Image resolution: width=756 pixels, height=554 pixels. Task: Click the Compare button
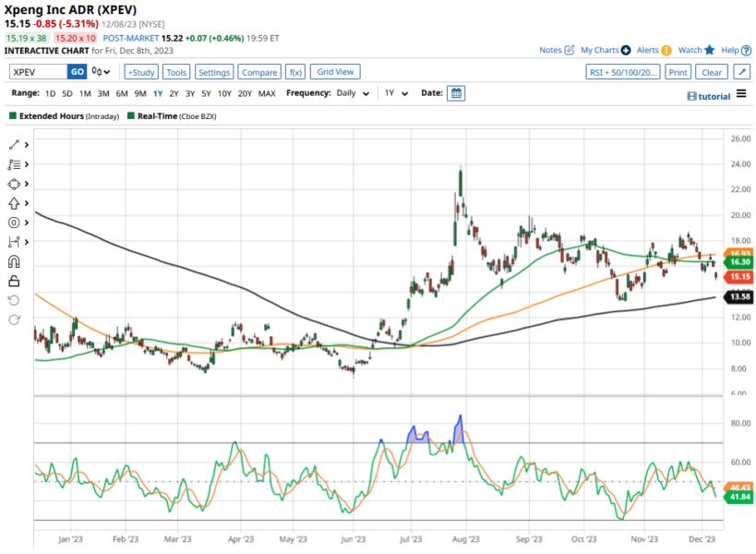pyautogui.click(x=259, y=72)
